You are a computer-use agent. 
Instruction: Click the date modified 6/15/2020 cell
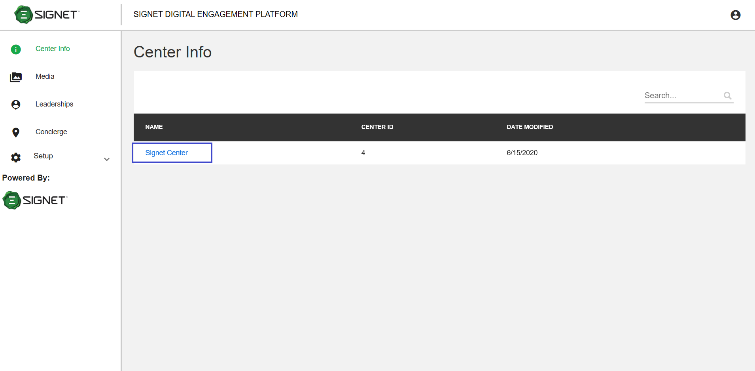pos(522,153)
